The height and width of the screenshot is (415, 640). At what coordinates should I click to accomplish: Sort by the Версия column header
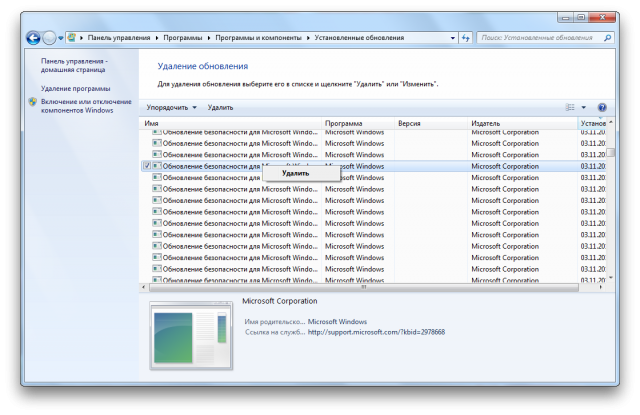coord(431,123)
